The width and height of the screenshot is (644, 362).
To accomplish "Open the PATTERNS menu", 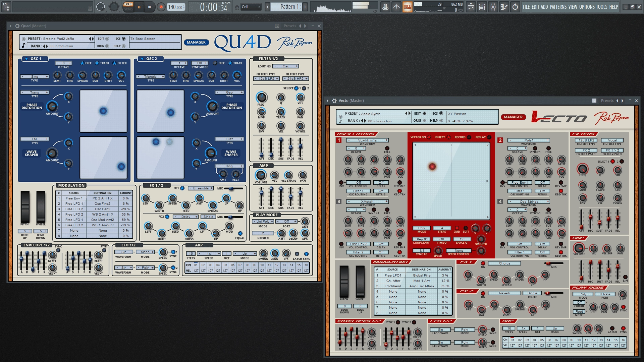I will point(558,7).
